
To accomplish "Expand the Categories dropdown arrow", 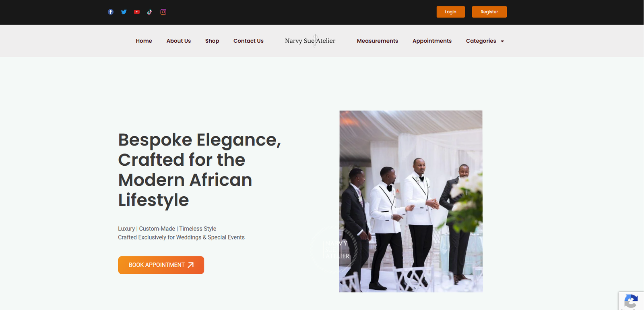I will click(502, 41).
